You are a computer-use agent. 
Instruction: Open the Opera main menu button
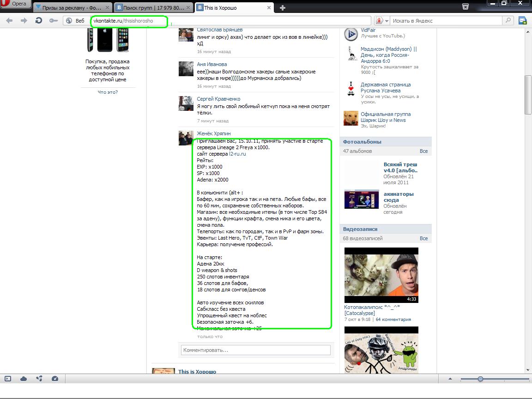point(15,4)
